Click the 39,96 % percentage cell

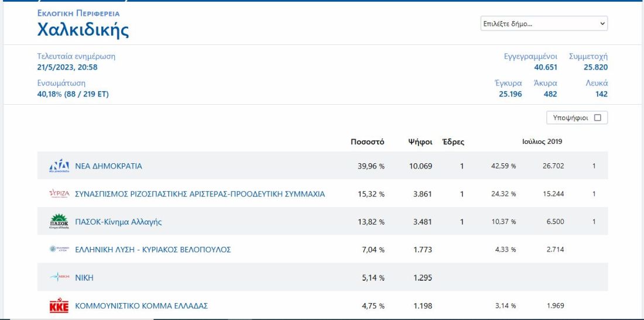point(371,166)
